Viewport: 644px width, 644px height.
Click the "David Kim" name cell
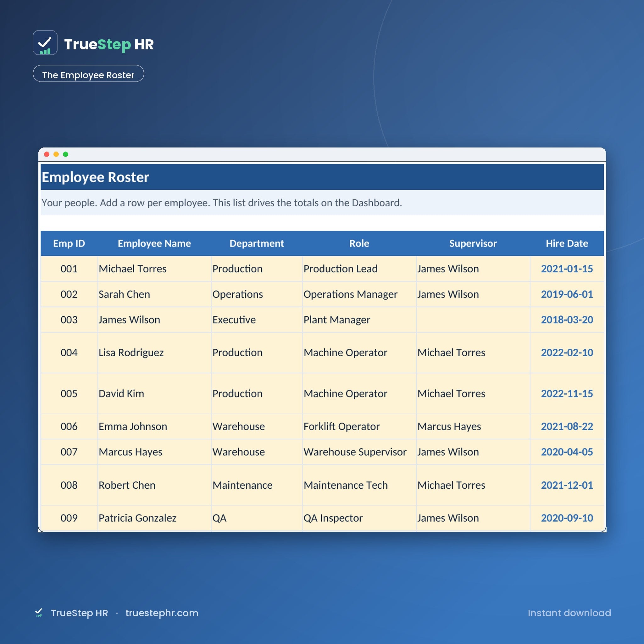(x=154, y=394)
